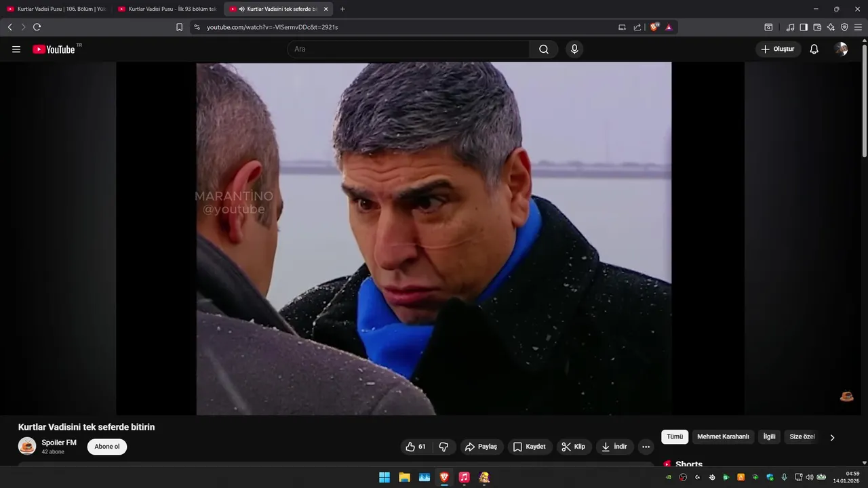Screen dimensions: 868x488
Task: Save the video with Kaydet
Action: [x=530, y=447]
